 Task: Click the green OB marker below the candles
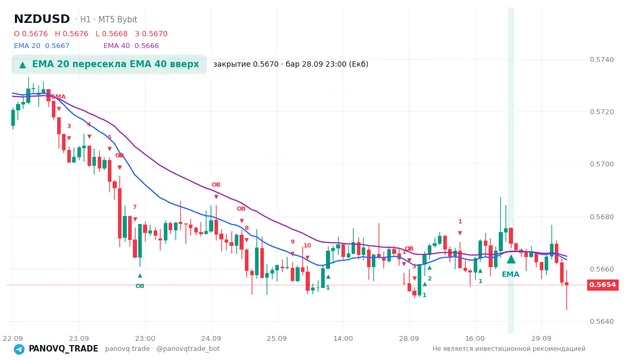pyautogui.click(x=140, y=286)
